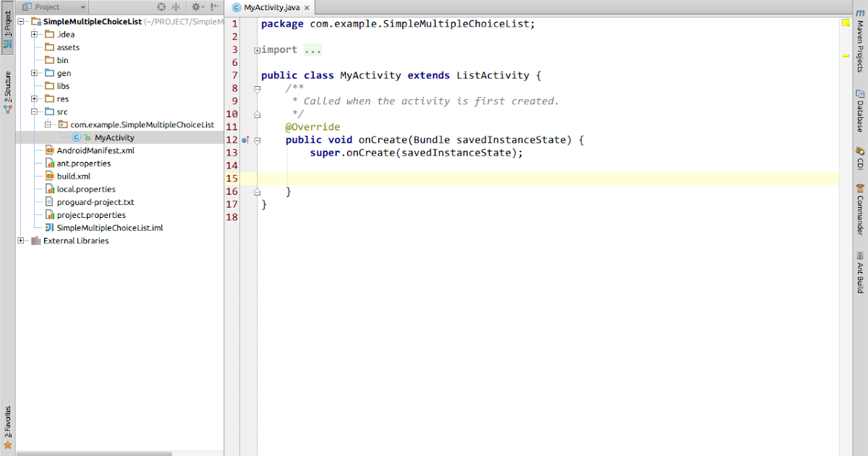Click the bin folder icon

click(49, 60)
